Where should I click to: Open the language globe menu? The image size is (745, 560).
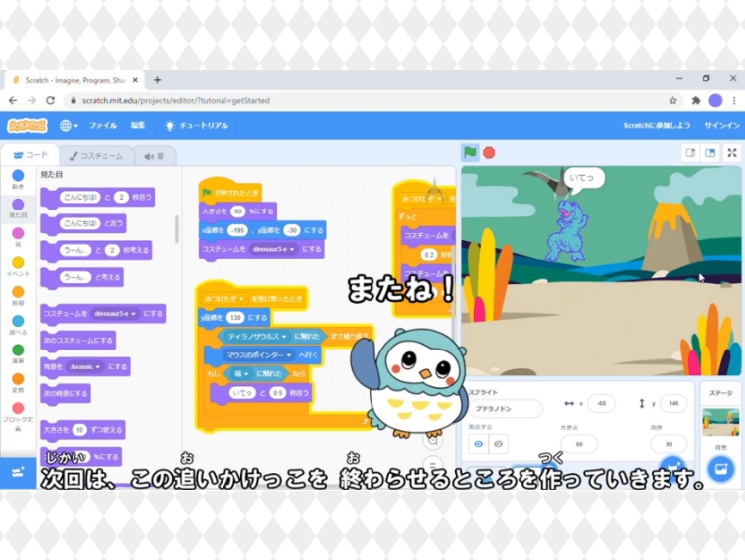pyautogui.click(x=69, y=125)
